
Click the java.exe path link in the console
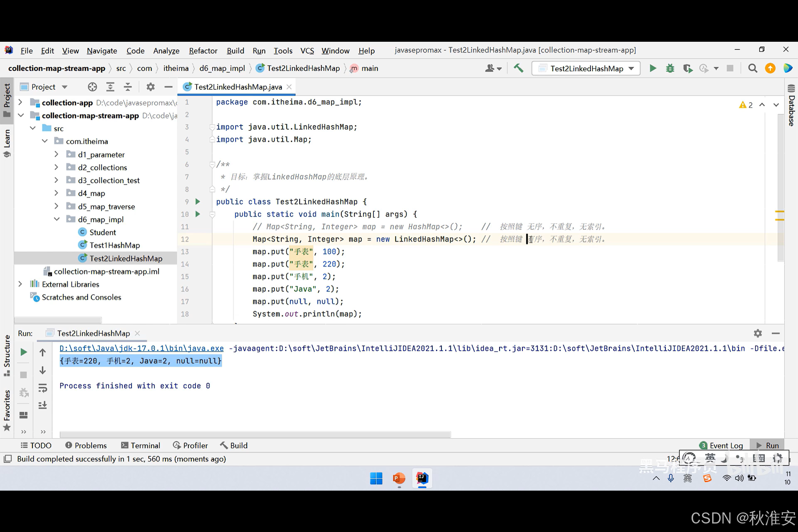tap(141, 348)
